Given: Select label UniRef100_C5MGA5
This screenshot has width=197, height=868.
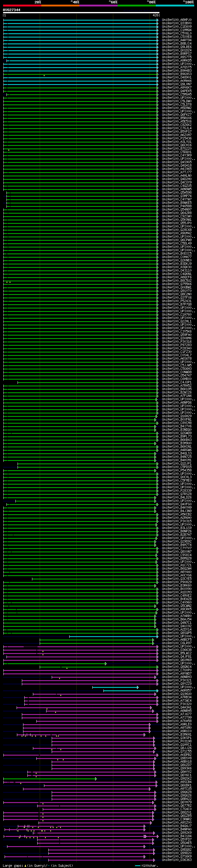Looking at the screenshot, I should [x=177, y=94].
